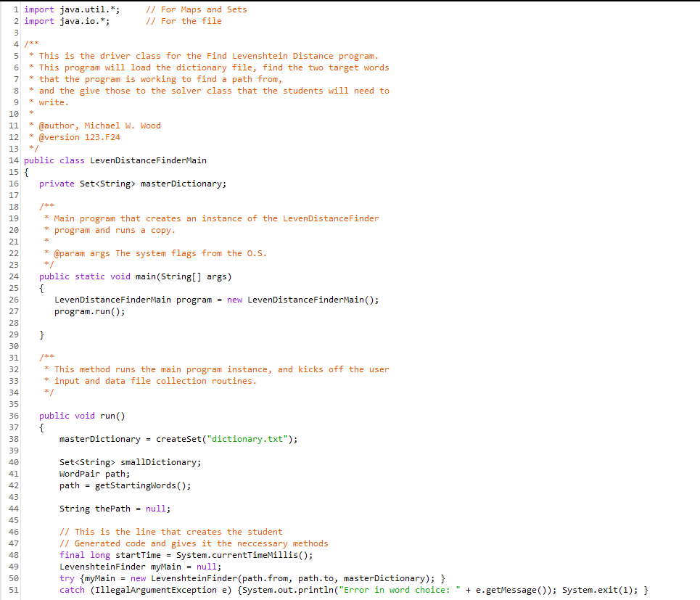The width and height of the screenshot is (700, 600).
Task: Click line number 14
Action: tap(12, 160)
